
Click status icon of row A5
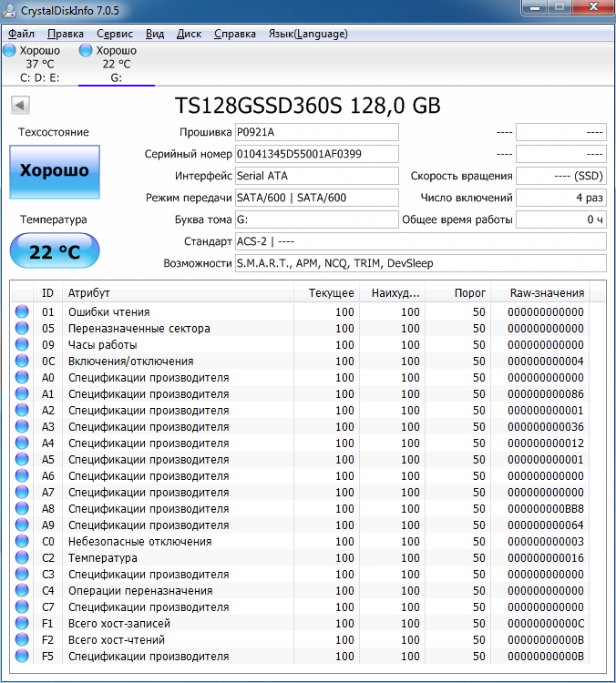coord(22,459)
